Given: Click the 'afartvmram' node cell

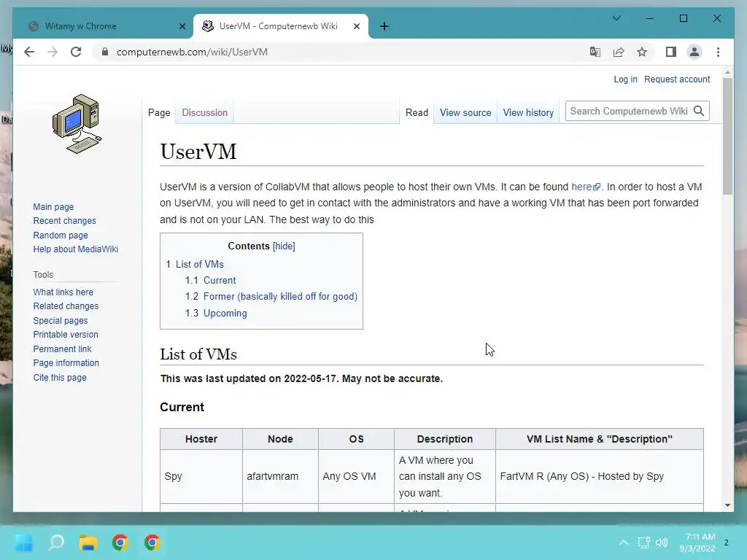Looking at the screenshot, I should (280, 476).
